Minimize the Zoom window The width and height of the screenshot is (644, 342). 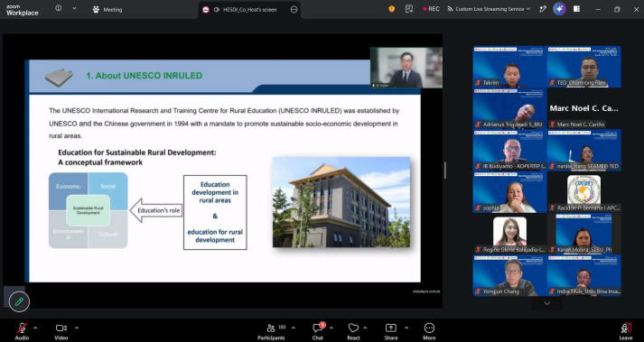[597, 9]
